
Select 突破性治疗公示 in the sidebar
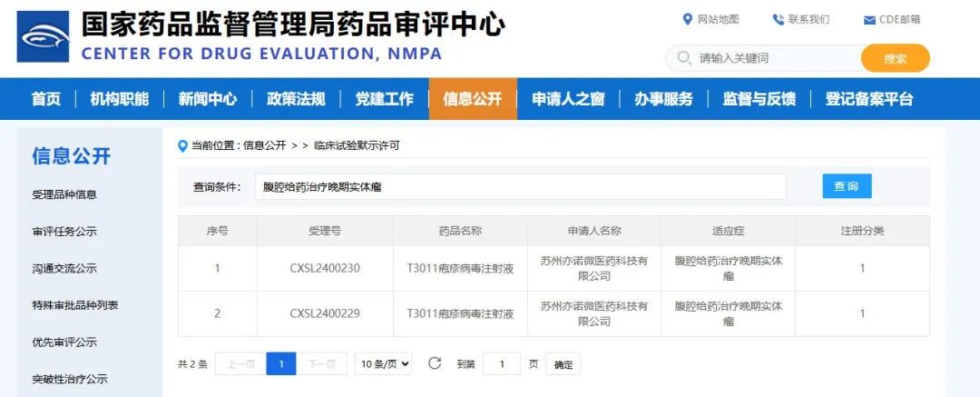pos(70,380)
